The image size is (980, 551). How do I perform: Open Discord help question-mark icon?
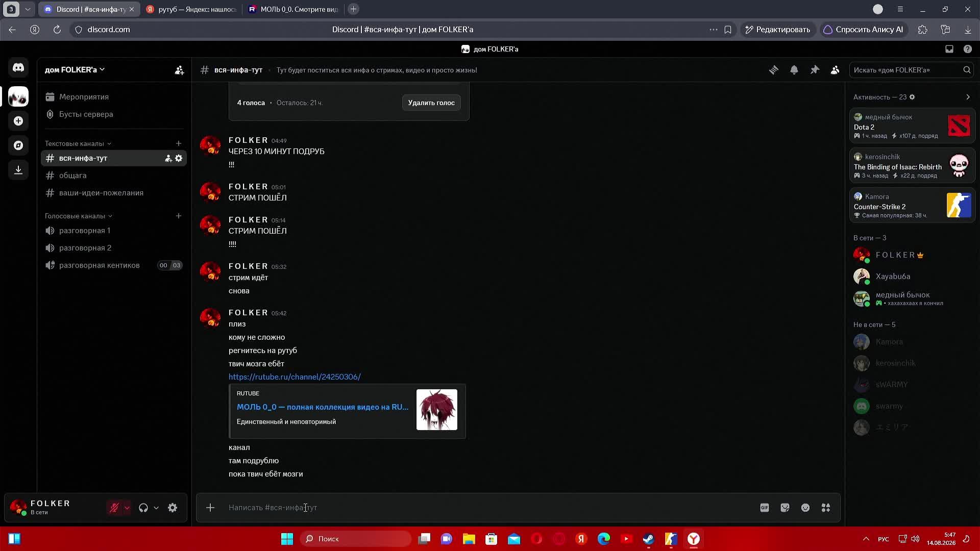click(968, 49)
